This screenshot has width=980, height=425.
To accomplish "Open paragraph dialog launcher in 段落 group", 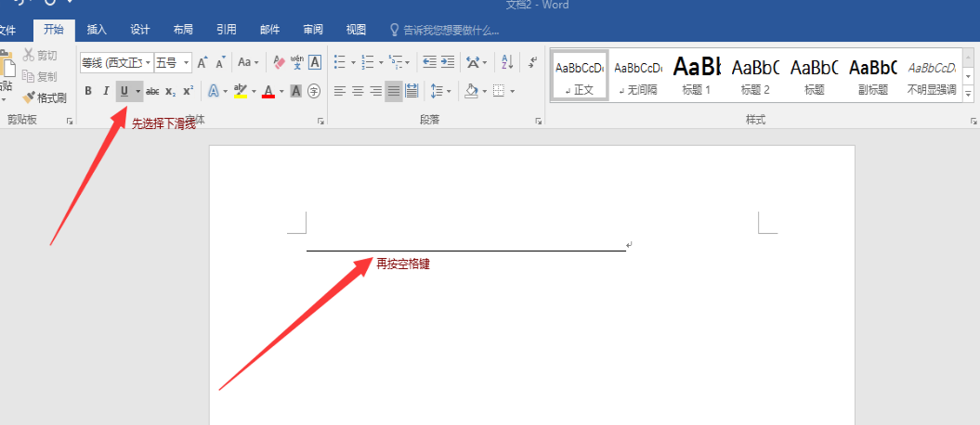I will pyautogui.click(x=538, y=122).
